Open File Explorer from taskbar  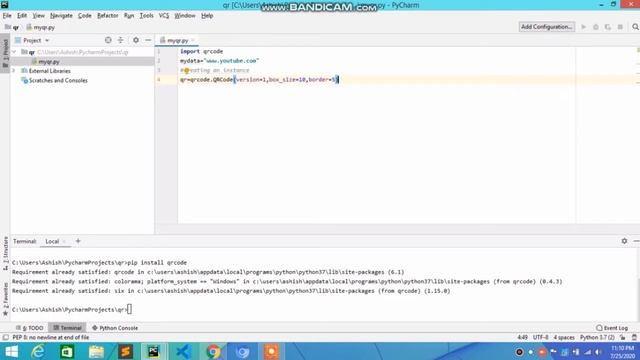96,351
